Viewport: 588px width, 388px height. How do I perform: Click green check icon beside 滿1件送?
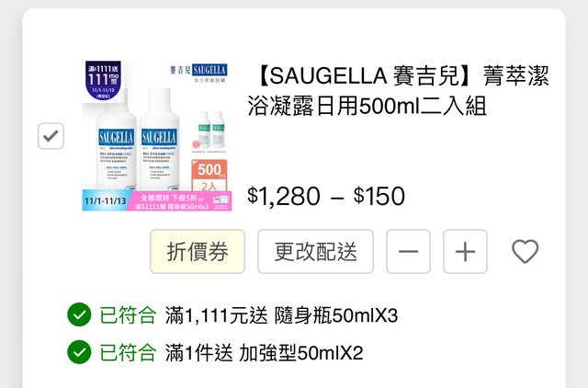click(x=79, y=352)
